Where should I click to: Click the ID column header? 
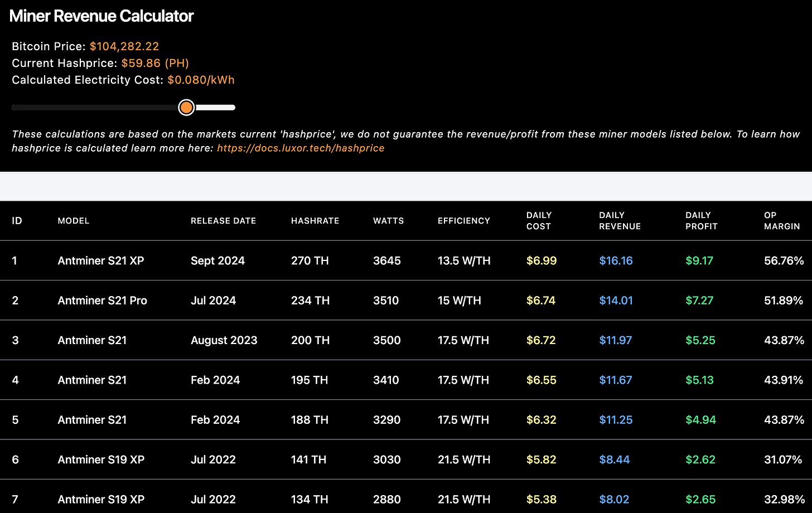pos(17,221)
